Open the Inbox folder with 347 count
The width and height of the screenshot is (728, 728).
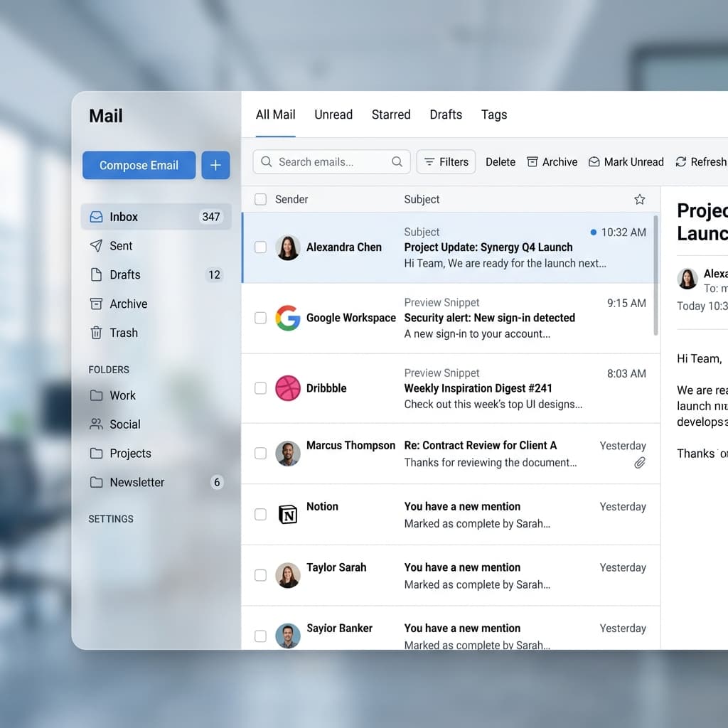tap(156, 217)
